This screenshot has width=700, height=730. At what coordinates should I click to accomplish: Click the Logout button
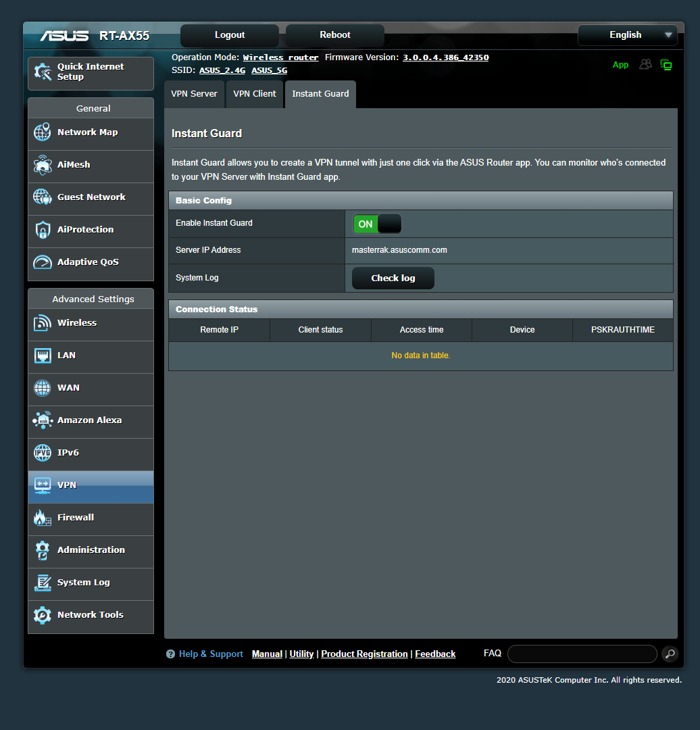click(x=230, y=35)
